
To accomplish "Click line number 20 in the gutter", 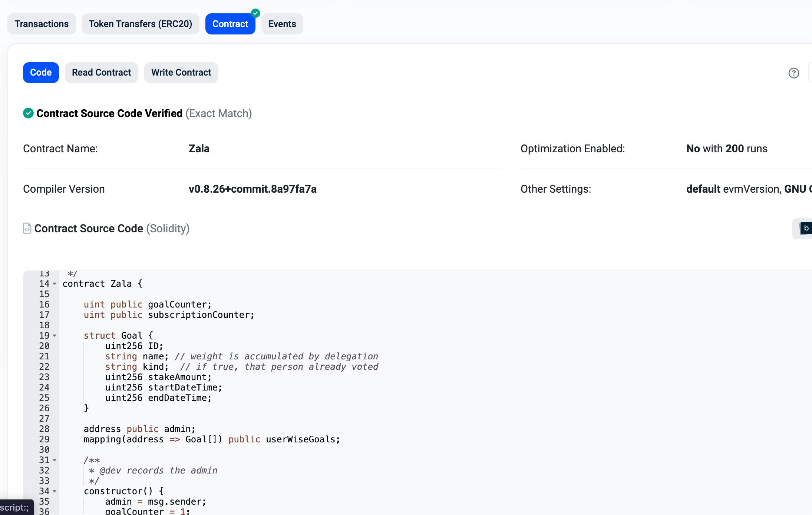I will tap(44, 346).
